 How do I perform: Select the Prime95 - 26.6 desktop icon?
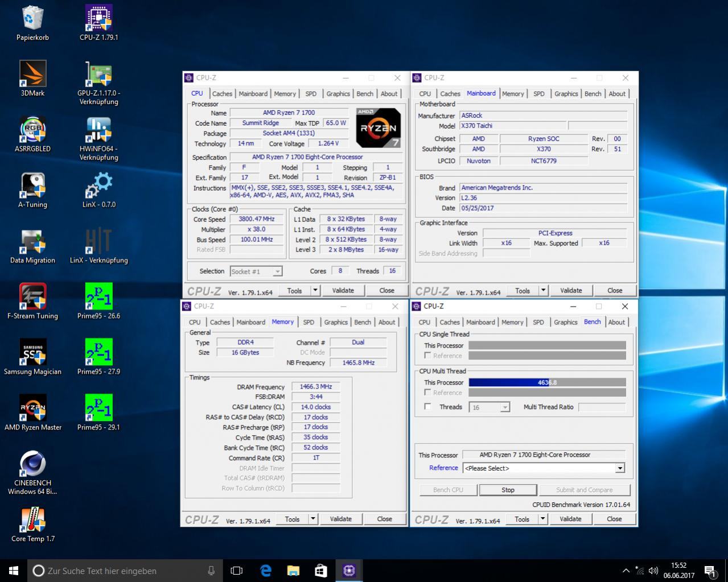(99, 302)
